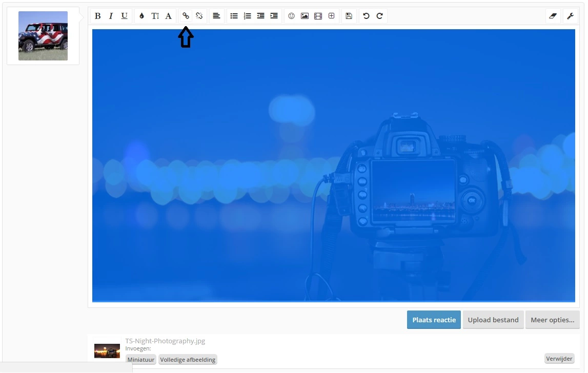Insert attachment as Volledige afbeelding

tap(188, 360)
